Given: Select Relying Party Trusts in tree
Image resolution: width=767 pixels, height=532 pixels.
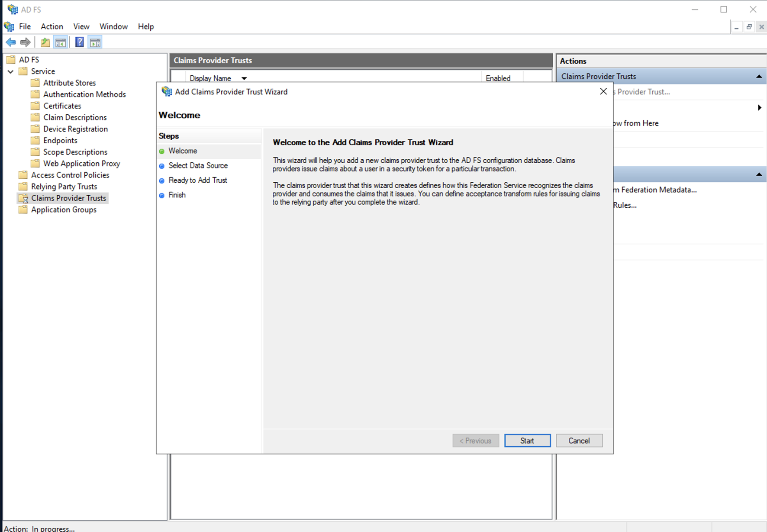Looking at the screenshot, I should [64, 187].
